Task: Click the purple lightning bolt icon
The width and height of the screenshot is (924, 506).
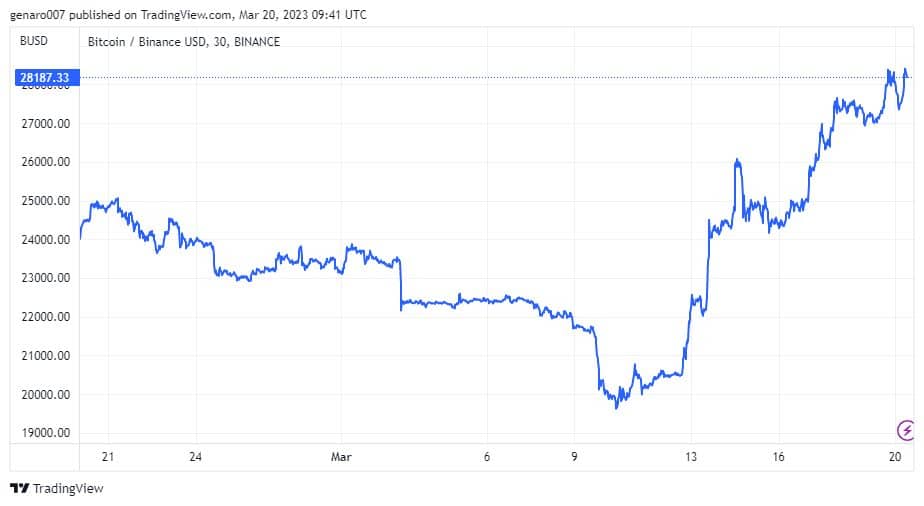Action: click(906, 430)
